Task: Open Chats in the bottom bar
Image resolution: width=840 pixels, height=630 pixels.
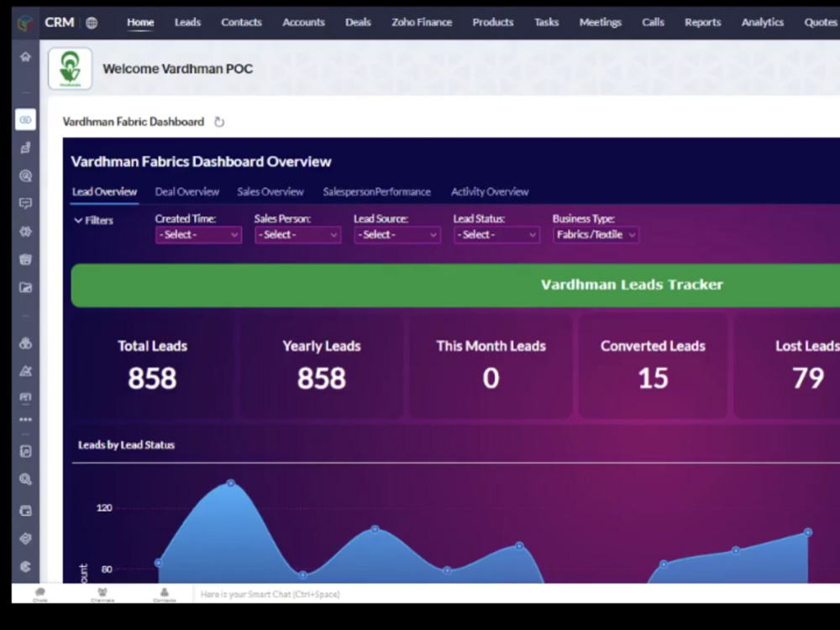Action: coord(40,594)
